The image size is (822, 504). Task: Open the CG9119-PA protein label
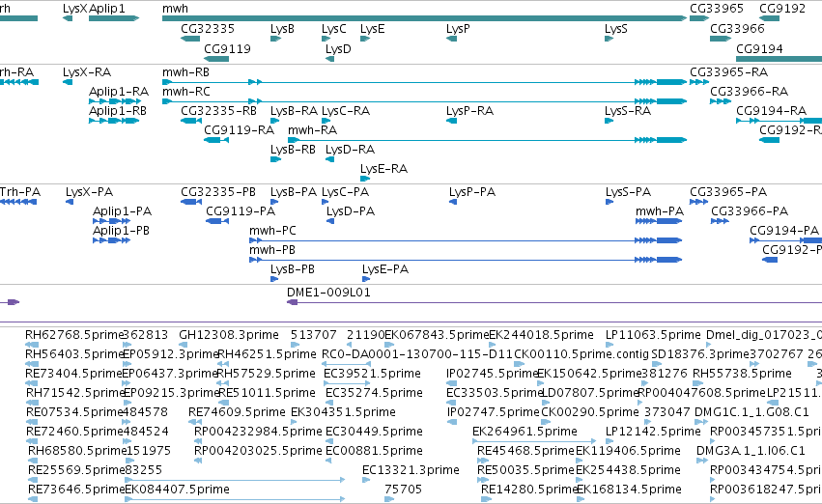241,211
